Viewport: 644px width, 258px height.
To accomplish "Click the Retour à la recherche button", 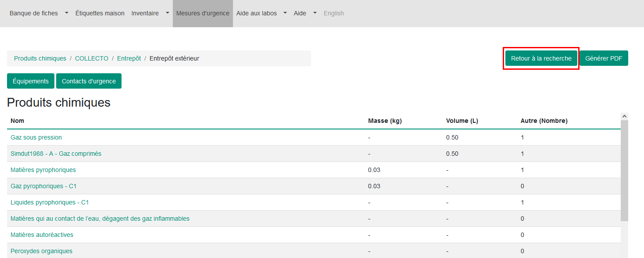I will point(541,58).
